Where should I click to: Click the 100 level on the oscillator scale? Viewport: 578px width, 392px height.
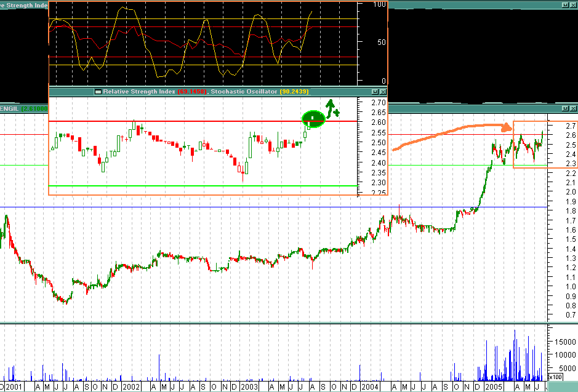379,4
